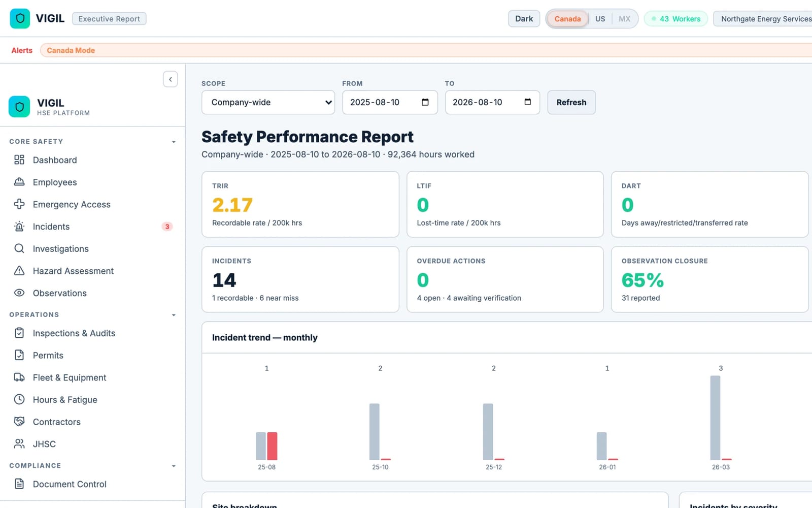Click the Observations eye icon
The image size is (812, 508).
click(x=19, y=293)
